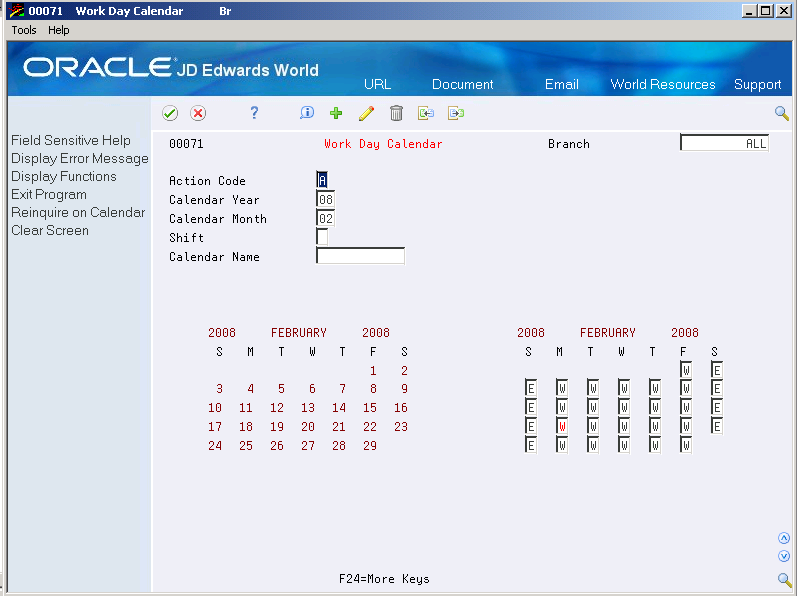Open the Document header link
Screen dimensions: 797x596
tap(463, 84)
